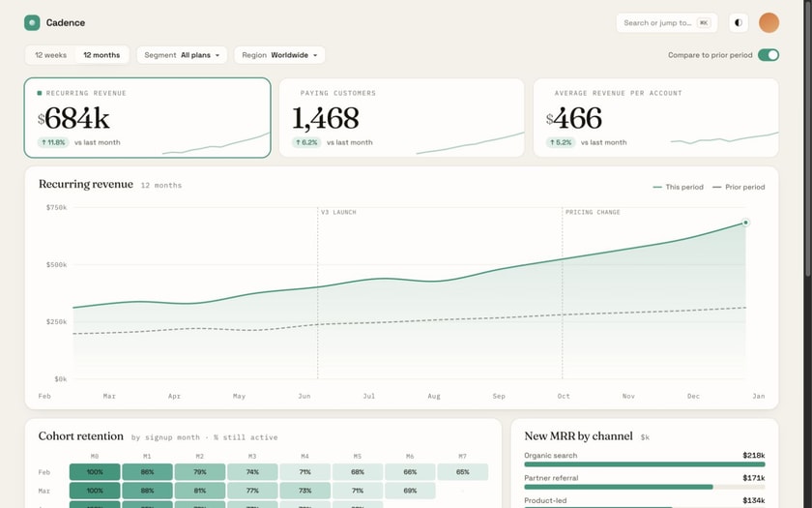Click the $500k y-axis label
812x508 pixels.
(56, 264)
